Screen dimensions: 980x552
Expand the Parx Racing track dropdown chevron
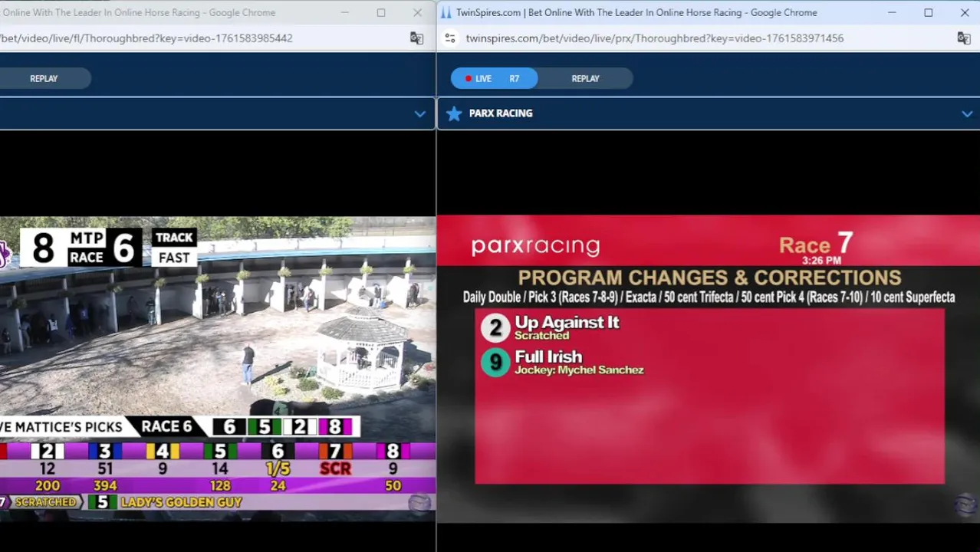pos(967,113)
